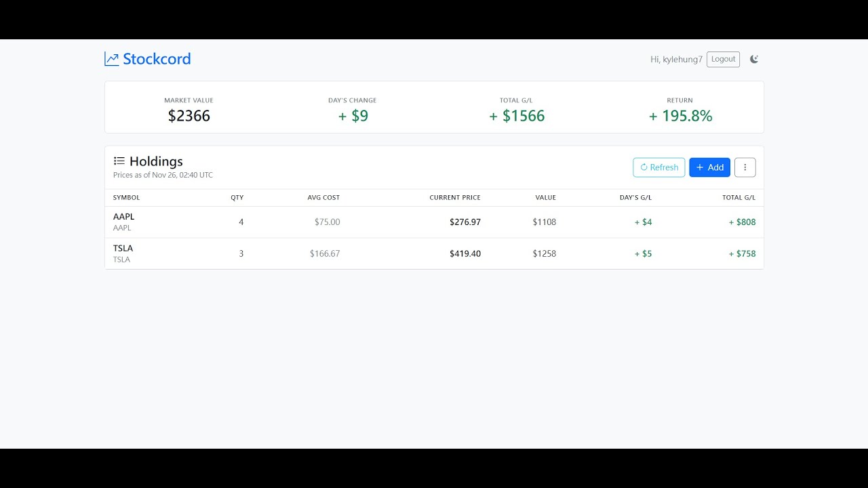The width and height of the screenshot is (868, 488).
Task: Click TSLA value $1258
Action: pos(545,253)
